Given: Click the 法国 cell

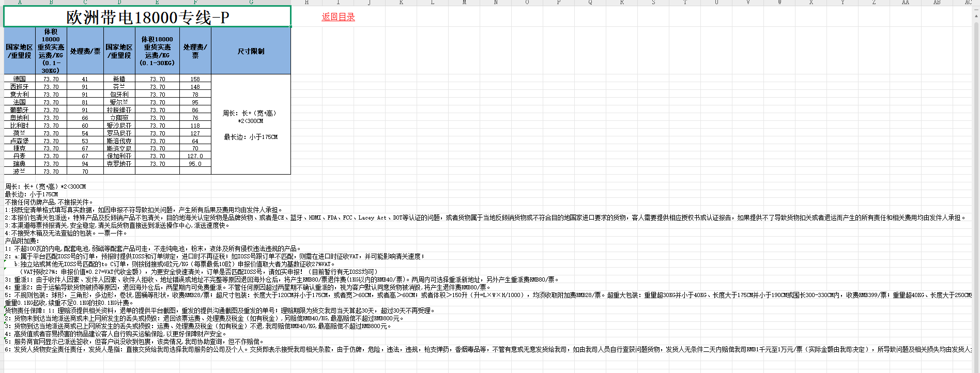Looking at the screenshot, I should coord(20,102).
